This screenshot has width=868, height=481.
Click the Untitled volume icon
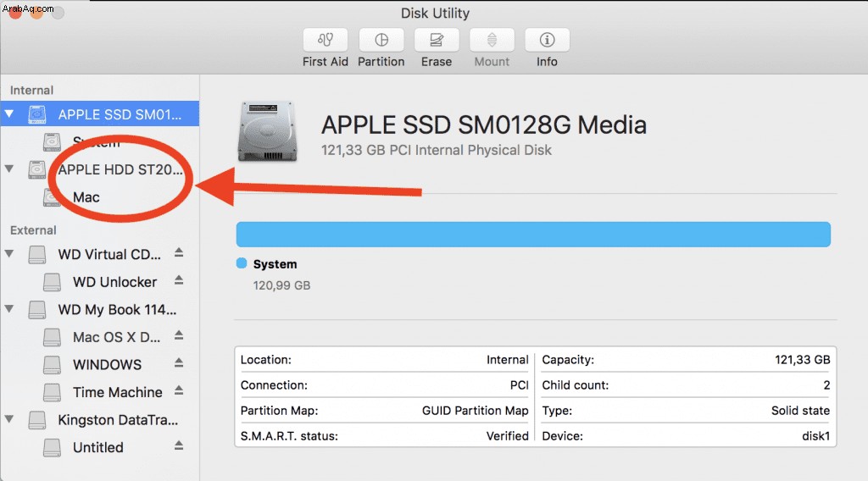coord(52,447)
